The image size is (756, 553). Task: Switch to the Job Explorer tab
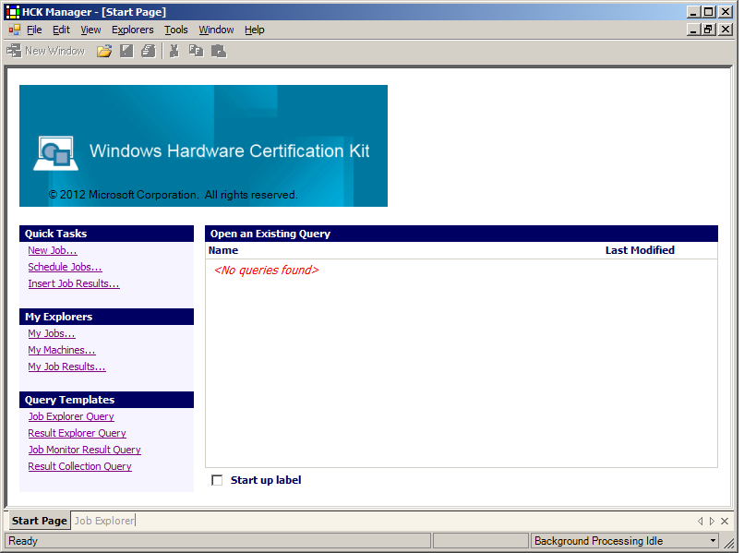104,521
